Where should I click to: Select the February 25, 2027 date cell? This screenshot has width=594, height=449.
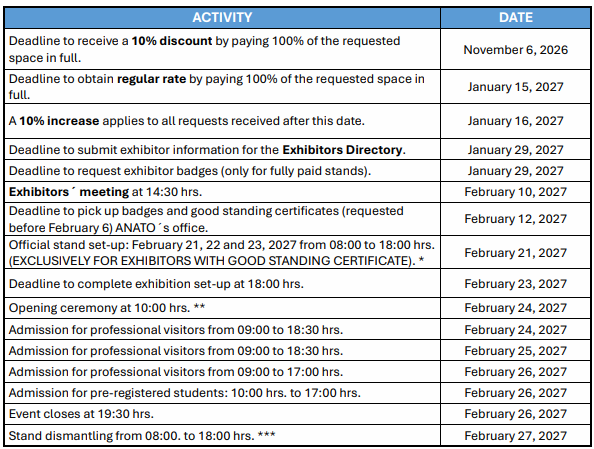[x=516, y=350]
